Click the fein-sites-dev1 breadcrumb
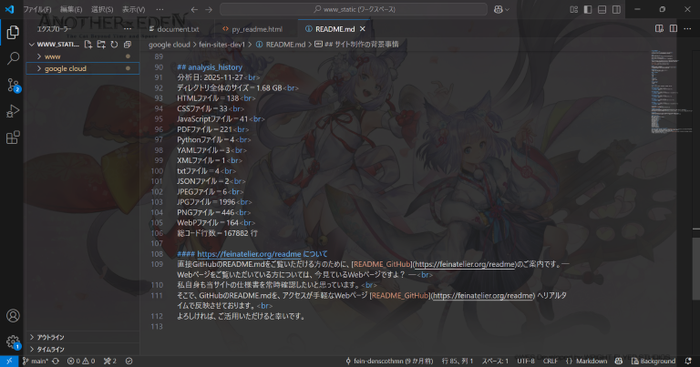700x367 pixels. pos(222,44)
